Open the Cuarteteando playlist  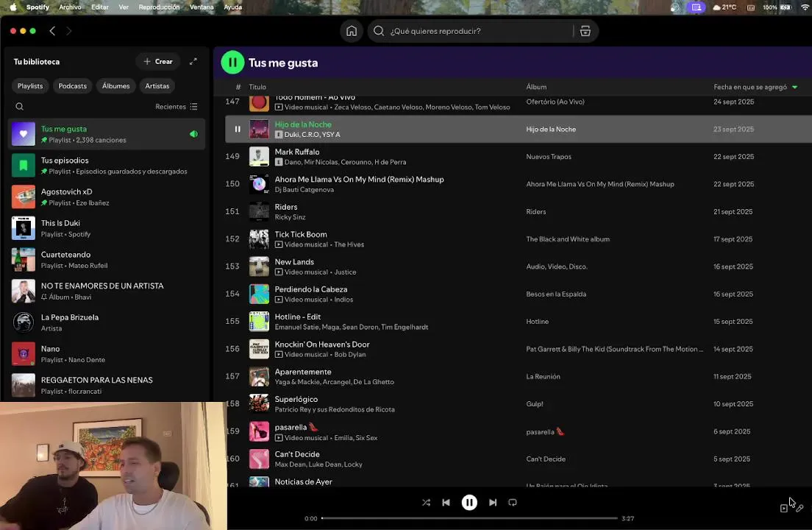click(x=106, y=260)
